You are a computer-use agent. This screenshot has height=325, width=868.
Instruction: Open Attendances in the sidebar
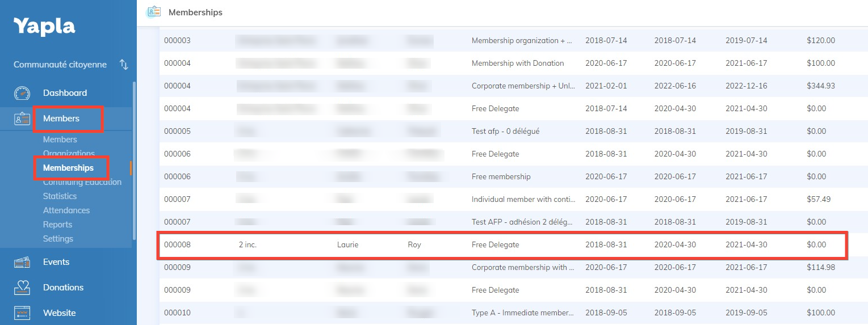pos(66,210)
